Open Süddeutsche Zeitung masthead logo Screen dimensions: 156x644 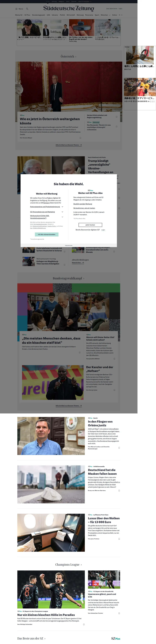tap(69, 8)
